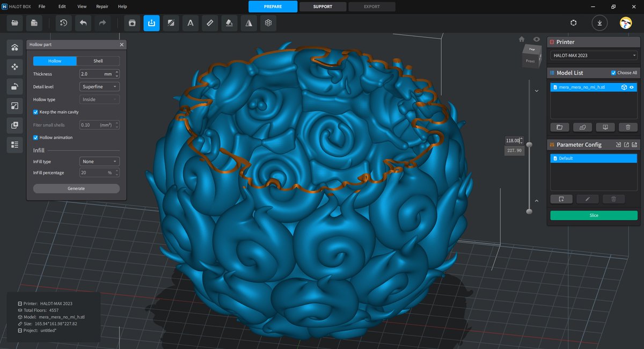Open the user avatar profile

pyautogui.click(x=625, y=23)
